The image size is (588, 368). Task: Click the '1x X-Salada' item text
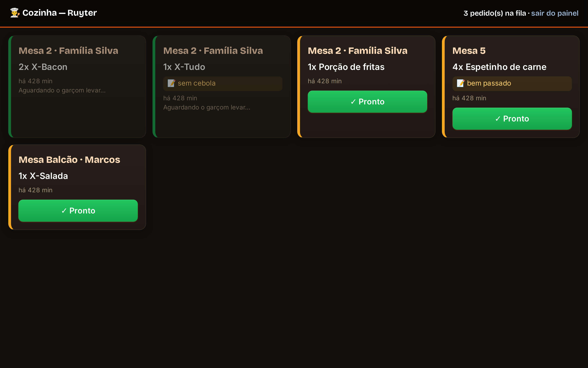click(x=43, y=176)
